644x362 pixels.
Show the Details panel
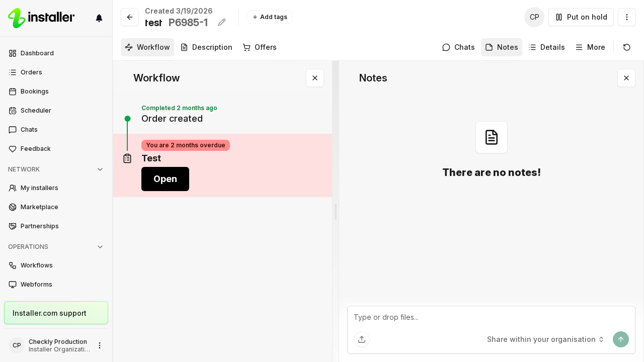click(x=547, y=47)
